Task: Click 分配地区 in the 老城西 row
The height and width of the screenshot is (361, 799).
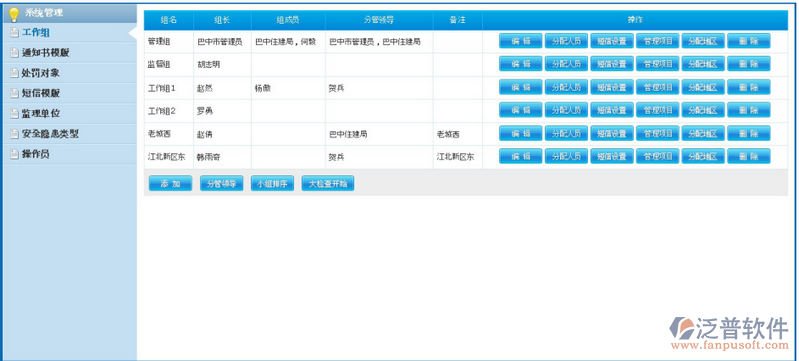Action: point(703,133)
